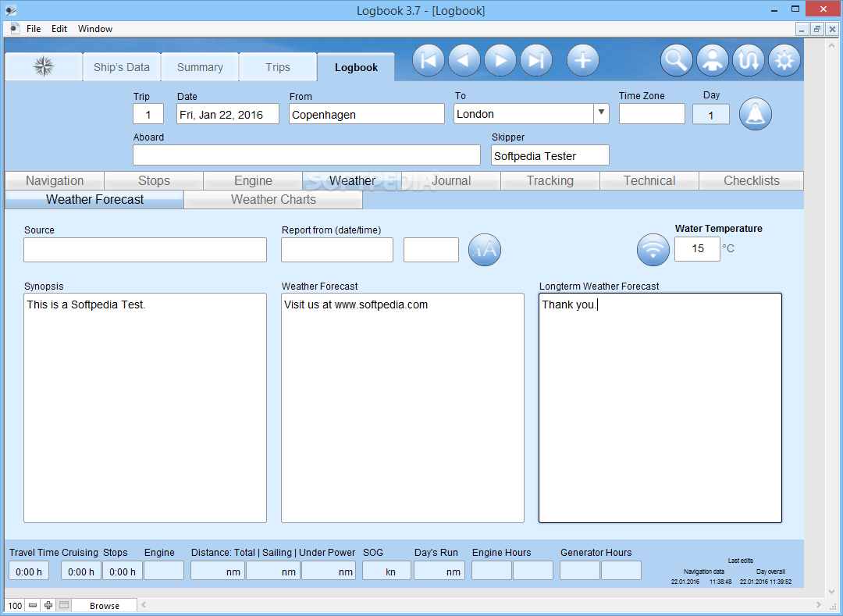Switch to Trips tab
843x616 pixels.
point(278,67)
